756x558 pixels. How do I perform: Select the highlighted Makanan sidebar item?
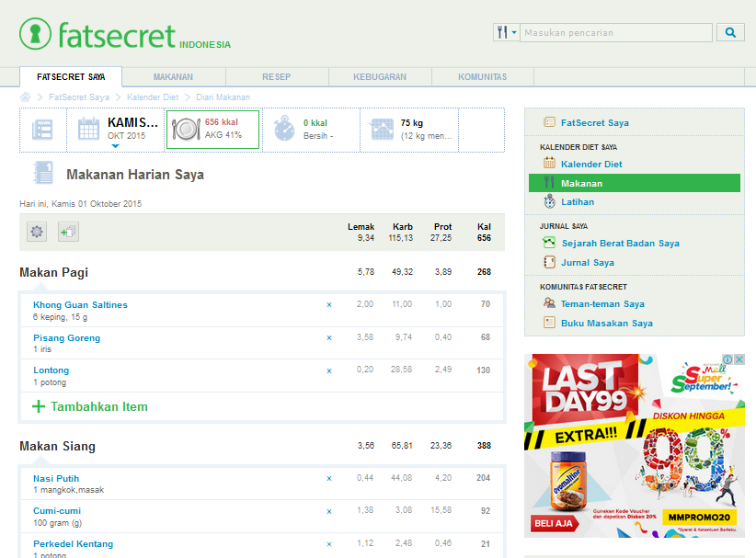coord(634,183)
